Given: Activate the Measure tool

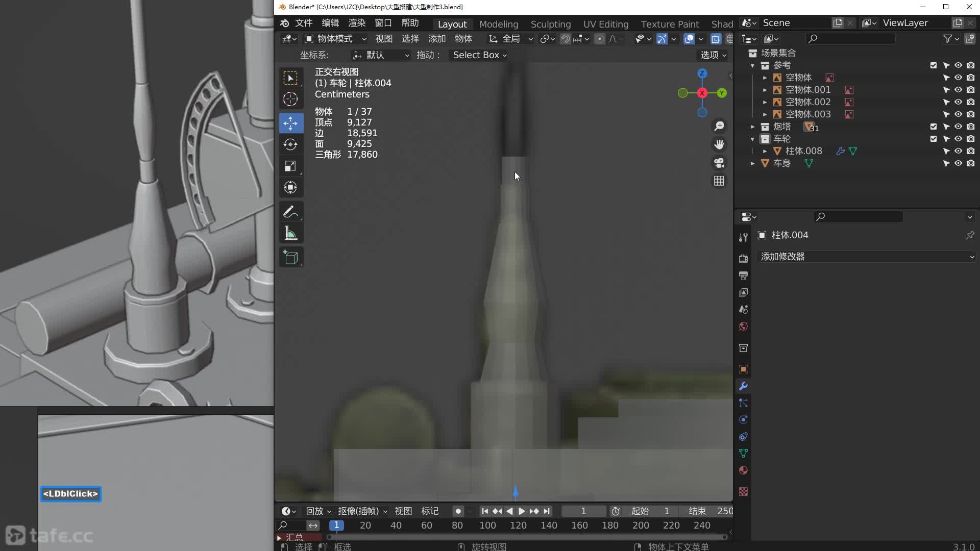Looking at the screenshot, I should click(290, 234).
